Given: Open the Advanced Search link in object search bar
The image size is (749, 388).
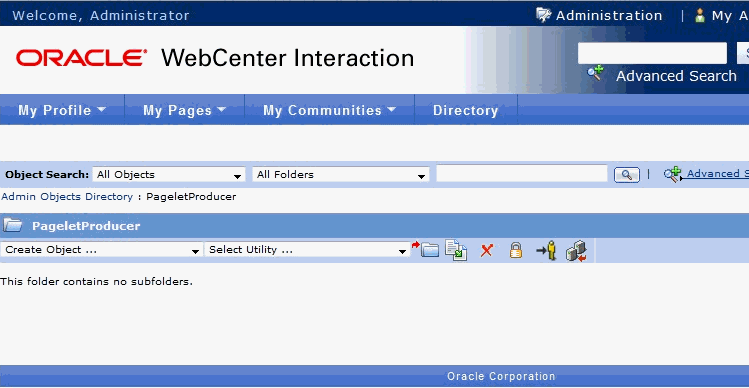Looking at the screenshot, I should click(717, 174).
